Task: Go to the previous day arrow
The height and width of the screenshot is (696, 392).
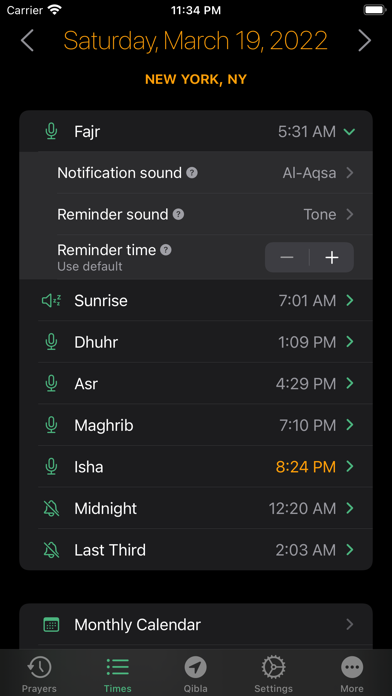Action: point(27,40)
